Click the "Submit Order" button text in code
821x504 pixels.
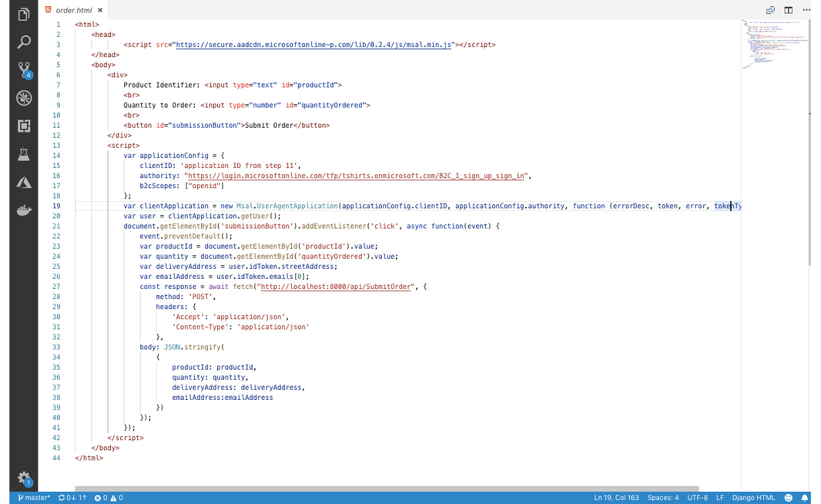pyautogui.click(x=269, y=125)
